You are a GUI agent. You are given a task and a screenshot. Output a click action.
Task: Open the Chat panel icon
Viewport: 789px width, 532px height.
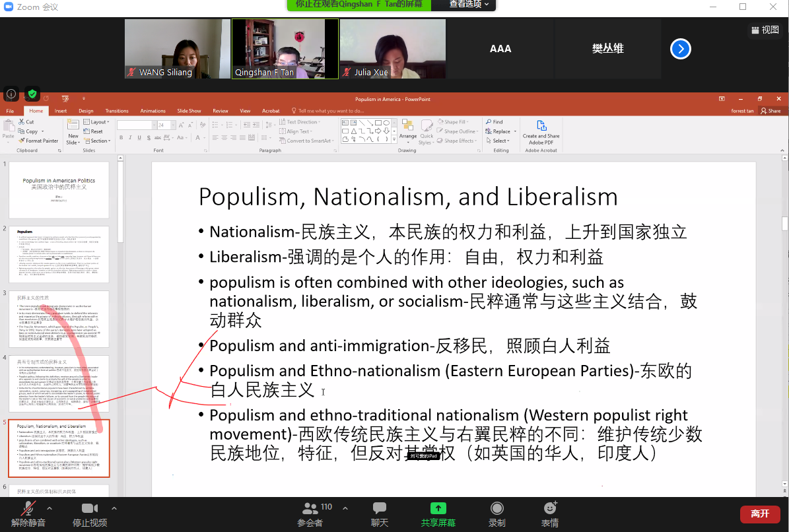[x=380, y=508]
